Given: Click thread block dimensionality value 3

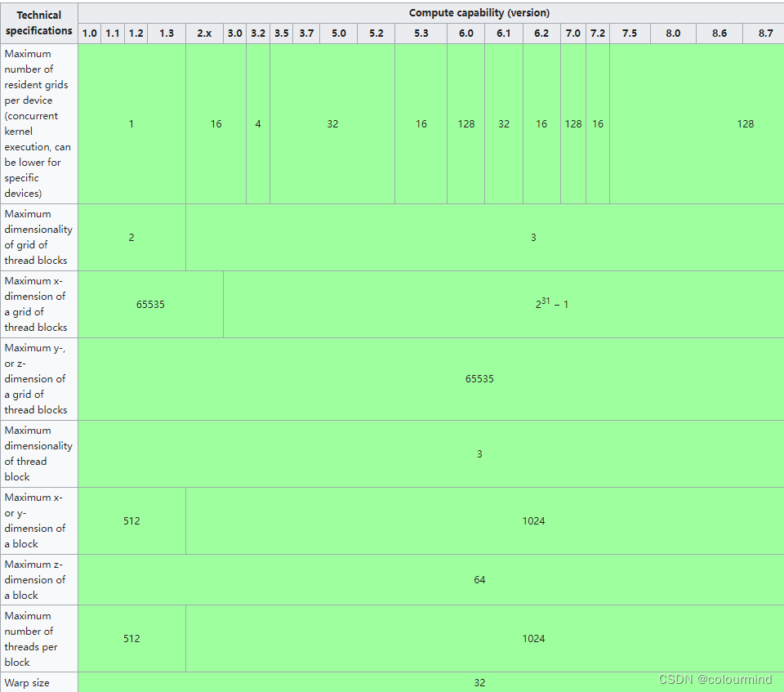Looking at the screenshot, I should (x=479, y=453).
